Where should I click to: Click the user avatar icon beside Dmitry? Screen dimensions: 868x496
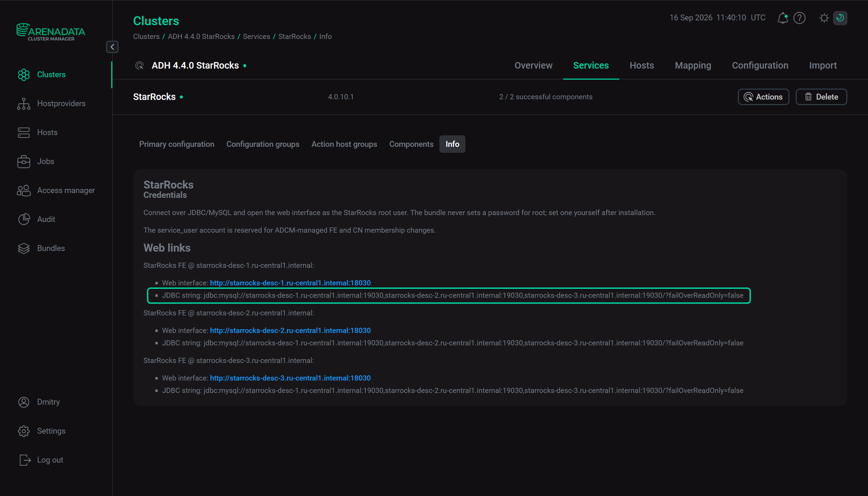pyautogui.click(x=24, y=402)
